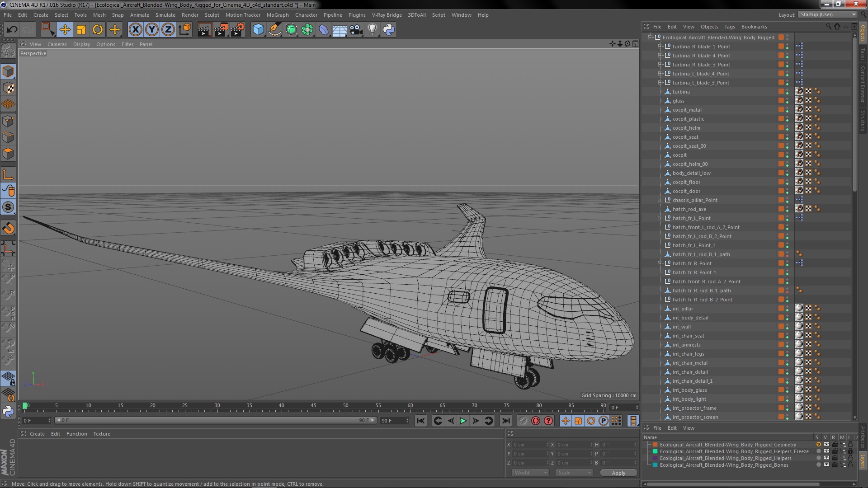This screenshot has height=488, width=868.
Task: Open the Character menu
Action: (306, 15)
